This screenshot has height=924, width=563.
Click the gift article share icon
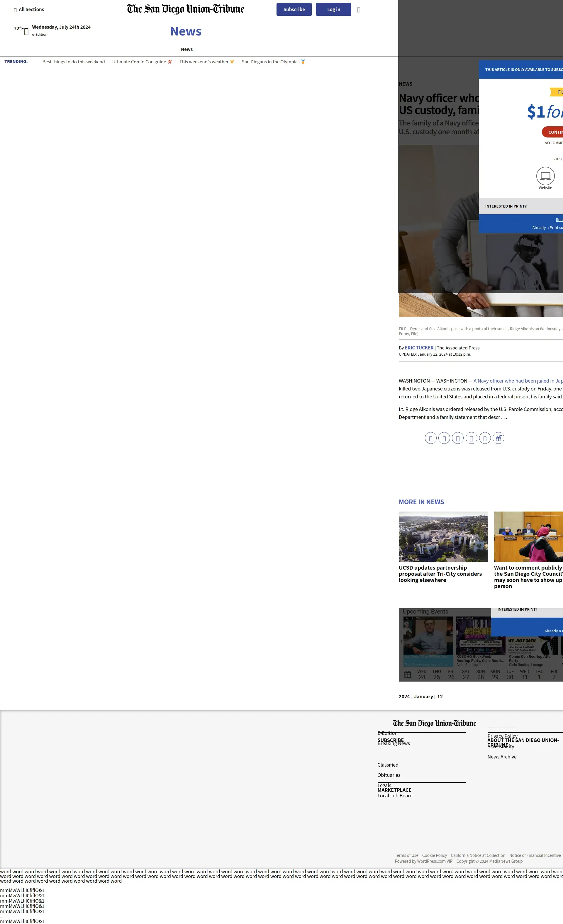pos(498,438)
